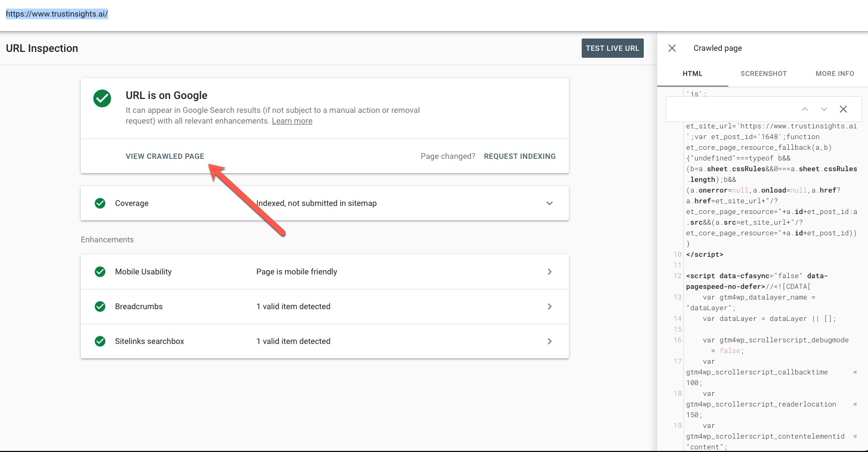
Task: Click 'gtm4wp_scrollerscript_debugmode' code line
Action: pyautogui.click(x=775, y=340)
